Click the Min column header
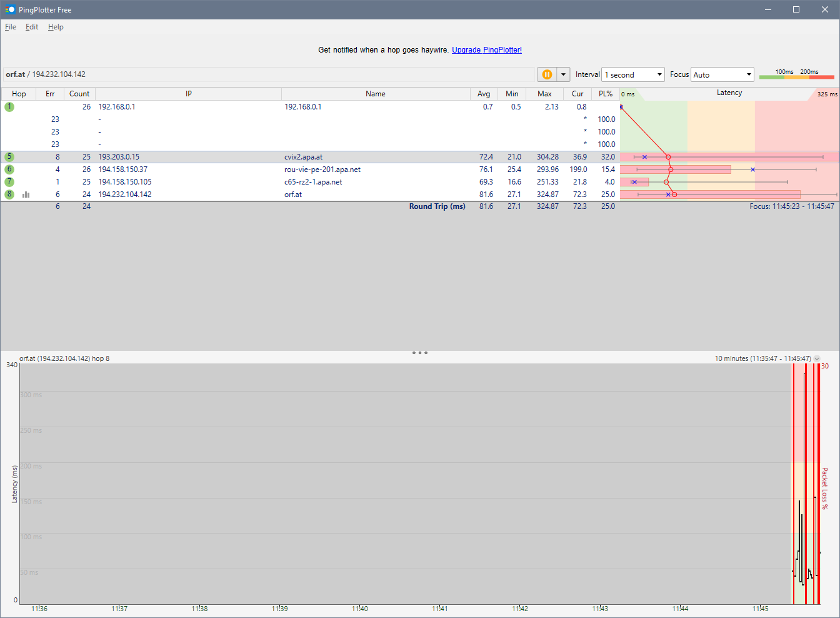This screenshot has height=618, width=840. (x=512, y=94)
